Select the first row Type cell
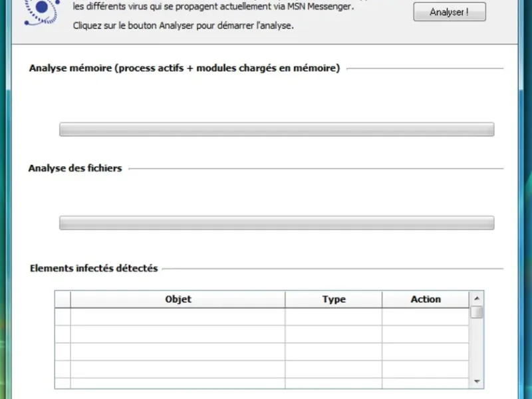 (x=334, y=317)
